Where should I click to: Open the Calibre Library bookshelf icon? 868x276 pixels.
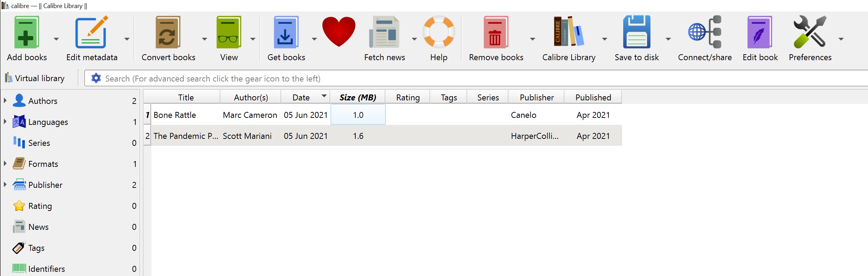coord(569,31)
